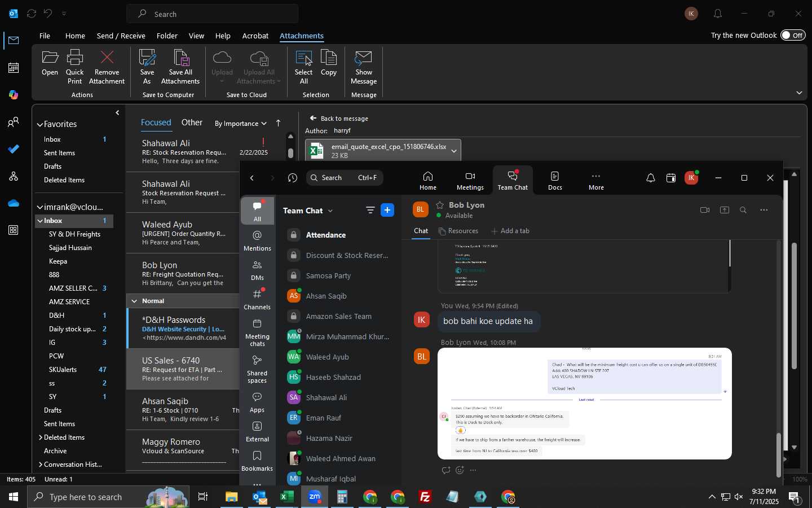812x508 pixels.
Task: Click Back to message link
Action: pyautogui.click(x=339, y=119)
